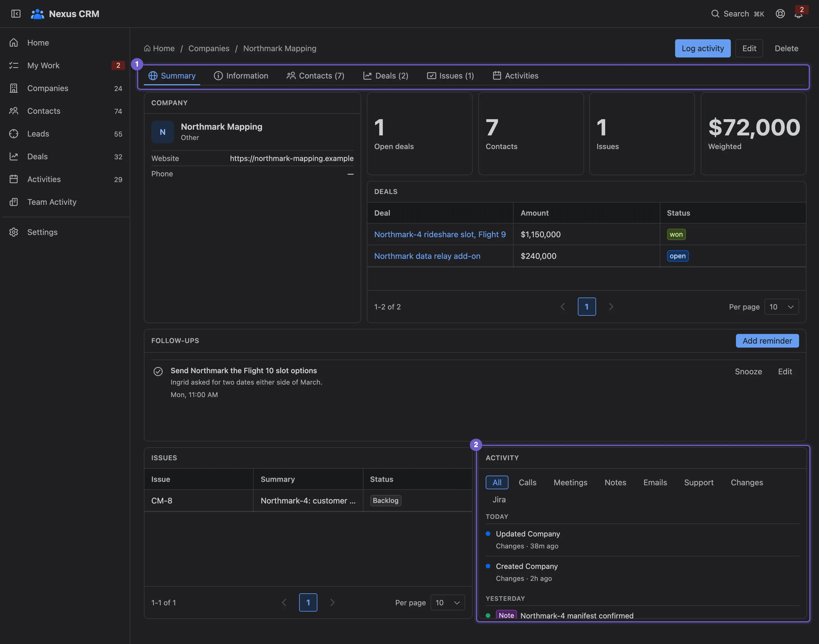Go to next page in Issues table

pos(332,602)
